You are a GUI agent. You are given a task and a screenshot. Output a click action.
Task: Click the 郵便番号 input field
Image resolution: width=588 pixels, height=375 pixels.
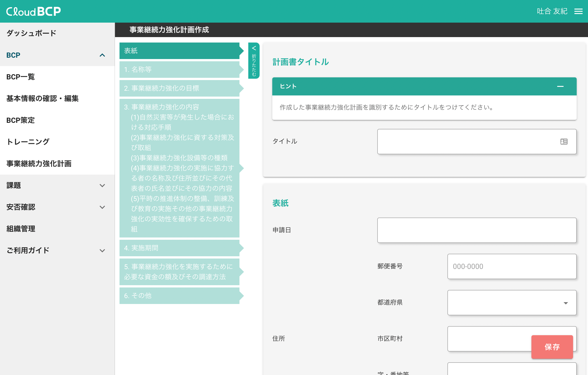512,266
